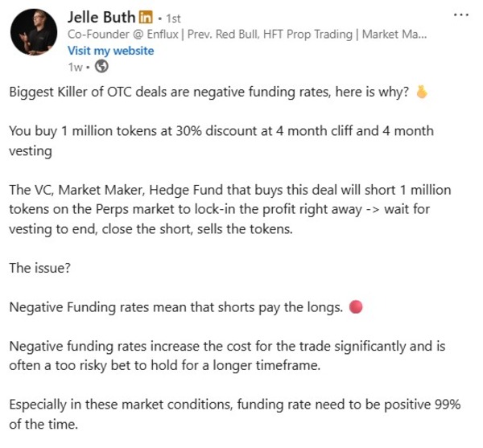Click the pinching hand emoji
This screenshot has width=483, height=448.
coord(421,92)
